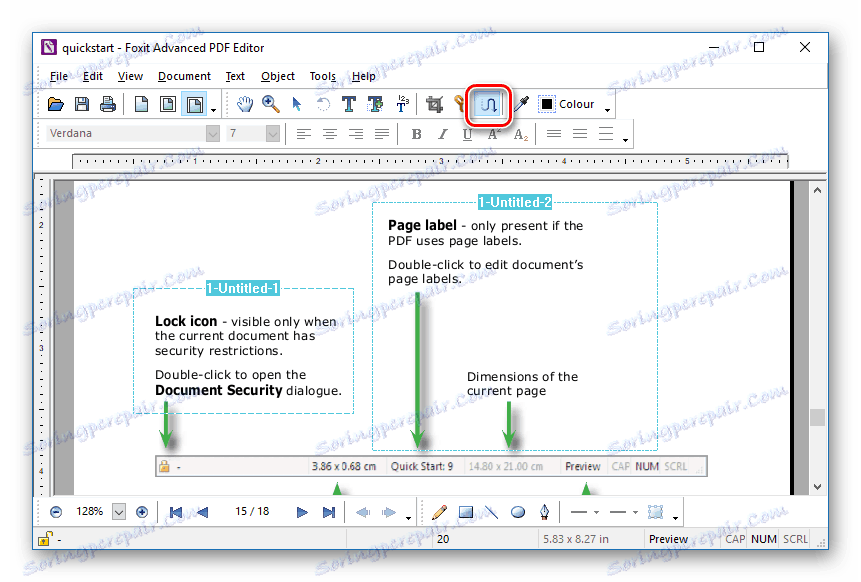Open the Text menu

pos(235,76)
